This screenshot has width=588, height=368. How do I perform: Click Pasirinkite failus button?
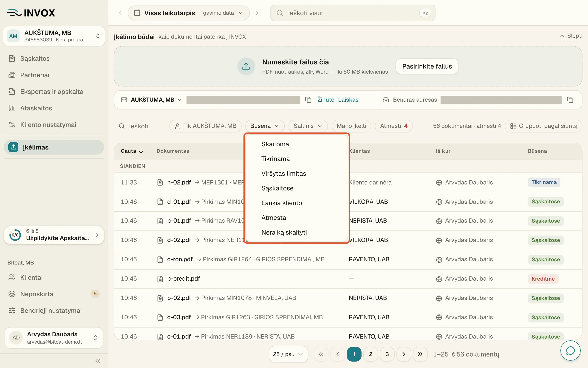click(427, 66)
